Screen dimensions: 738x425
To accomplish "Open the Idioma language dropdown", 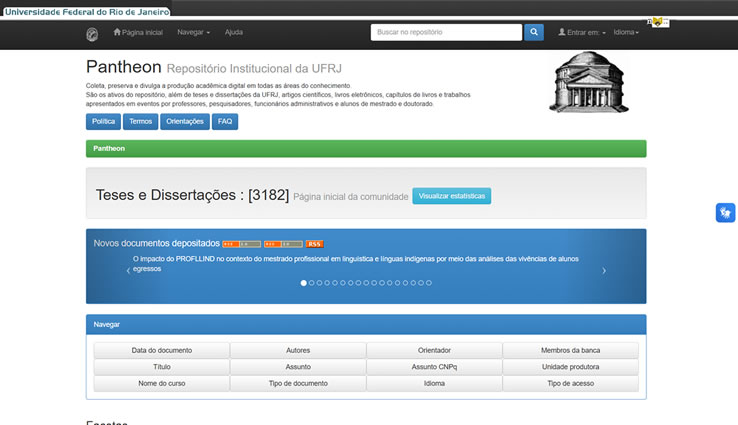I will tap(626, 32).
